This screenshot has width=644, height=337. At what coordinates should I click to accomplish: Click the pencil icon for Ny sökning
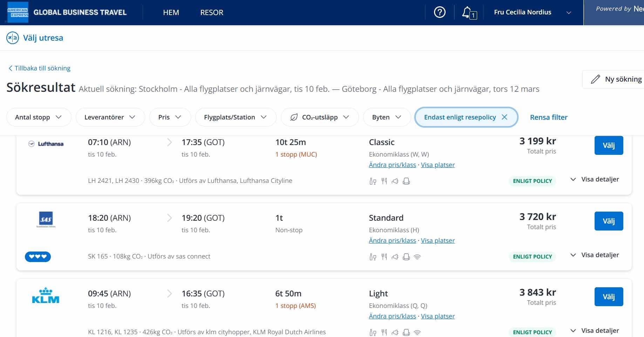[x=595, y=79]
